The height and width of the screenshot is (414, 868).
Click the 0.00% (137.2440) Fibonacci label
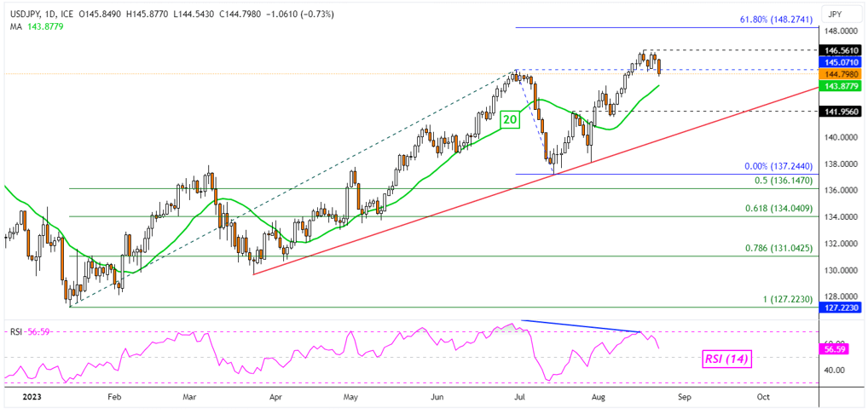[x=778, y=166]
